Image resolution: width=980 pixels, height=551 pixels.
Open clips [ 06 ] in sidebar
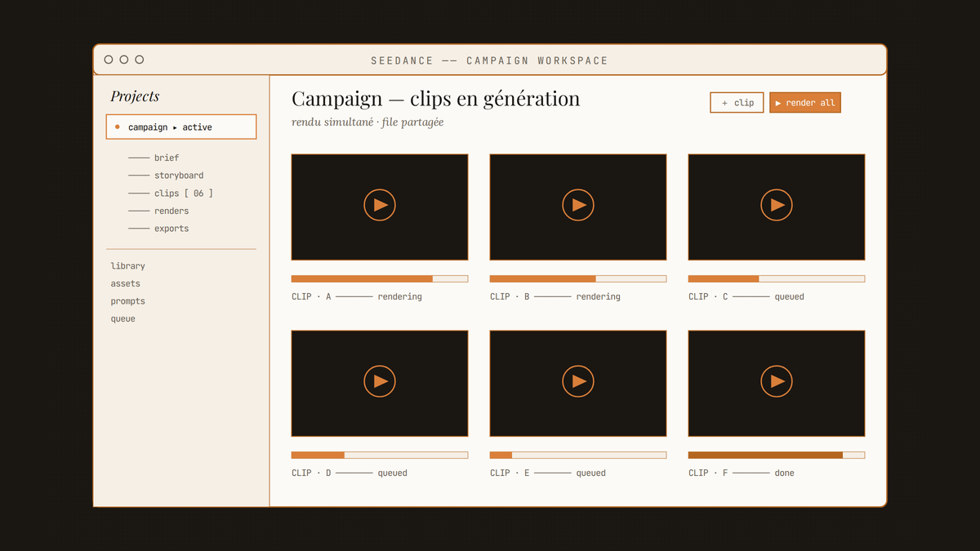pos(184,193)
